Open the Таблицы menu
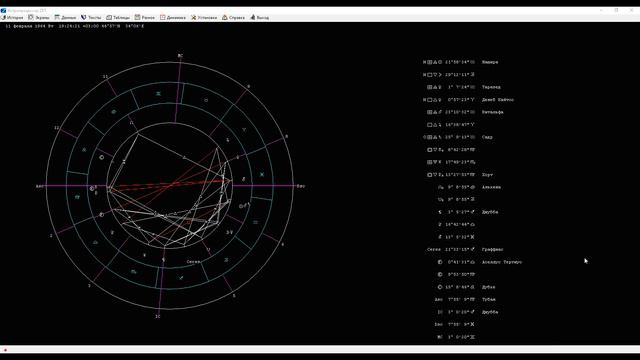640x360 pixels. (x=118, y=18)
